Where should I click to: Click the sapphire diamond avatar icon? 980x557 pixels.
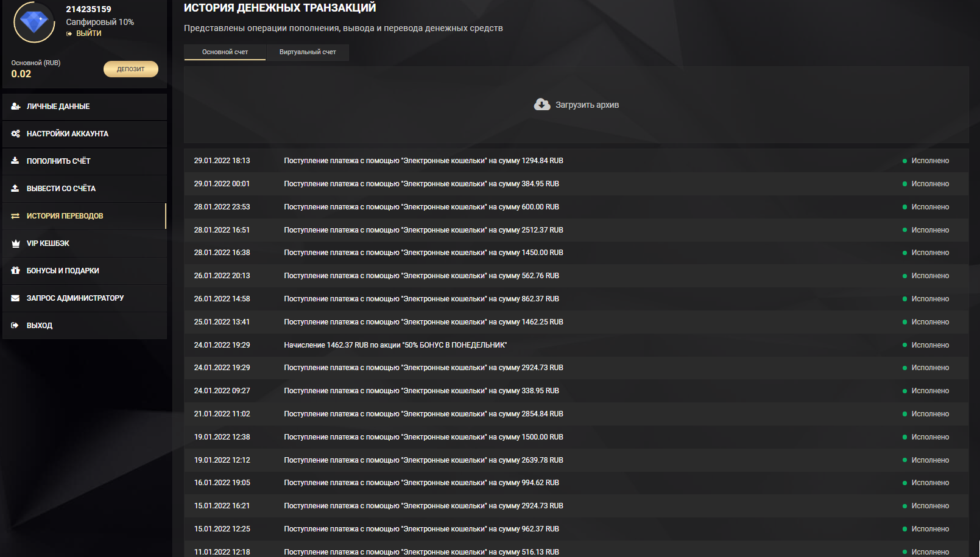tap(34, 23)
